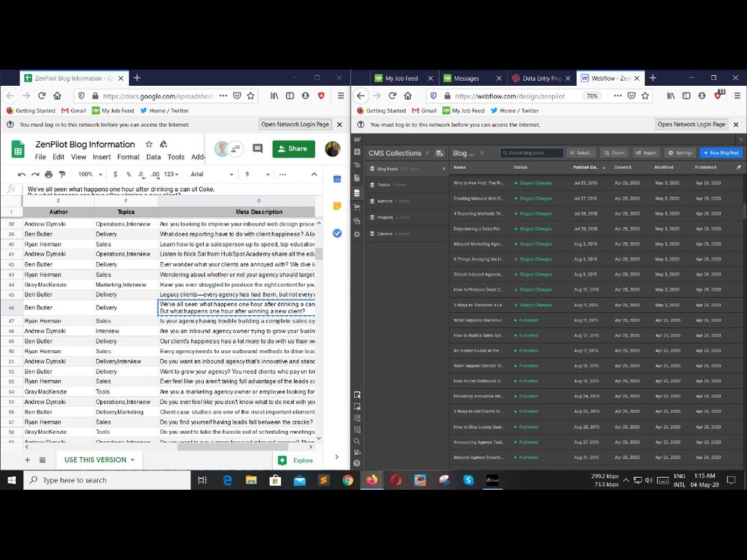Open Google Calendar side panel icon
The image size is (747, 560).
[337, 178]
